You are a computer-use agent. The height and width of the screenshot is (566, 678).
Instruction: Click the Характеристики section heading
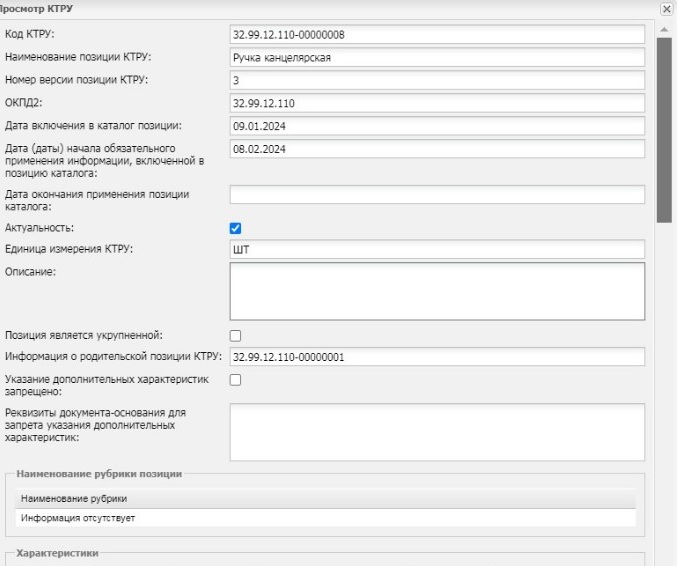coord(58,553)
